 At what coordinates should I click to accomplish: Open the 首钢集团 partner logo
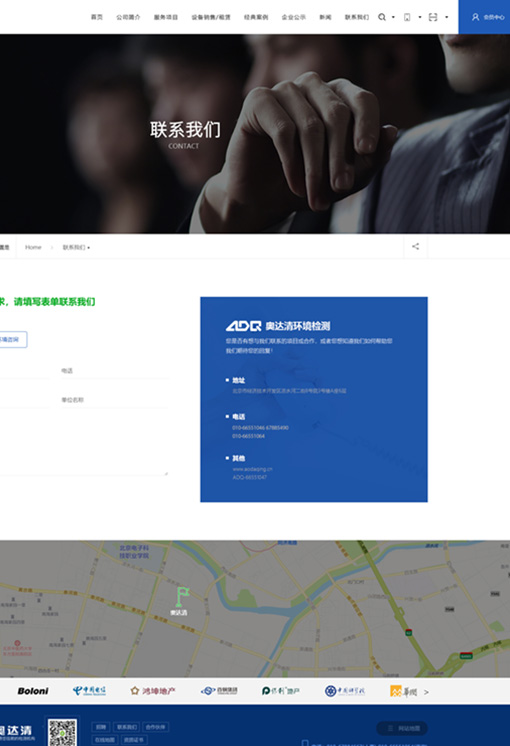point(219,691)
